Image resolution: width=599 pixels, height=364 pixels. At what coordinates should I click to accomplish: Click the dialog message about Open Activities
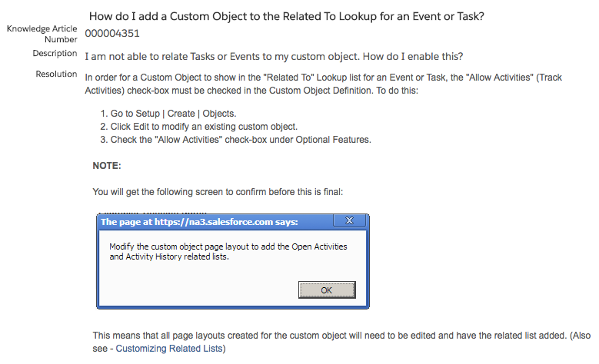coord(228,251)
